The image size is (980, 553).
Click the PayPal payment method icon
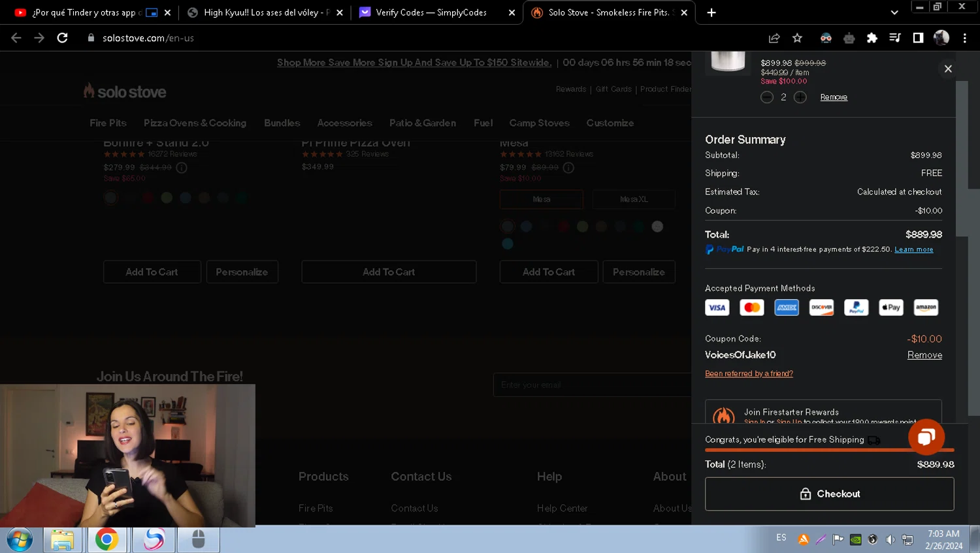click(857, 308)
